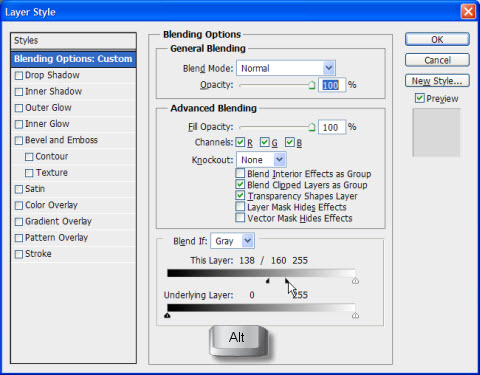Screen dimensions: 480x375
Task: Uncheck Blend Clipped Layers as Group
Action: (240, 184)
